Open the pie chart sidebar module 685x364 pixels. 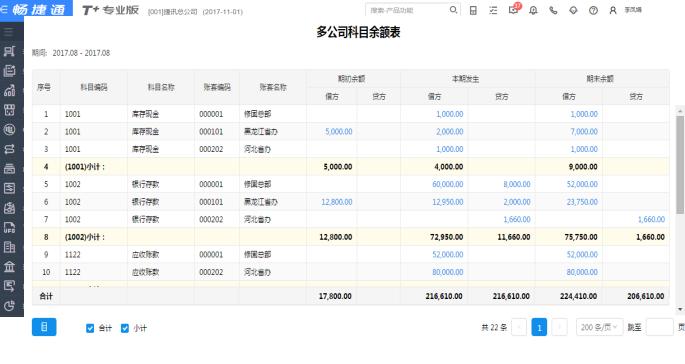9,306
